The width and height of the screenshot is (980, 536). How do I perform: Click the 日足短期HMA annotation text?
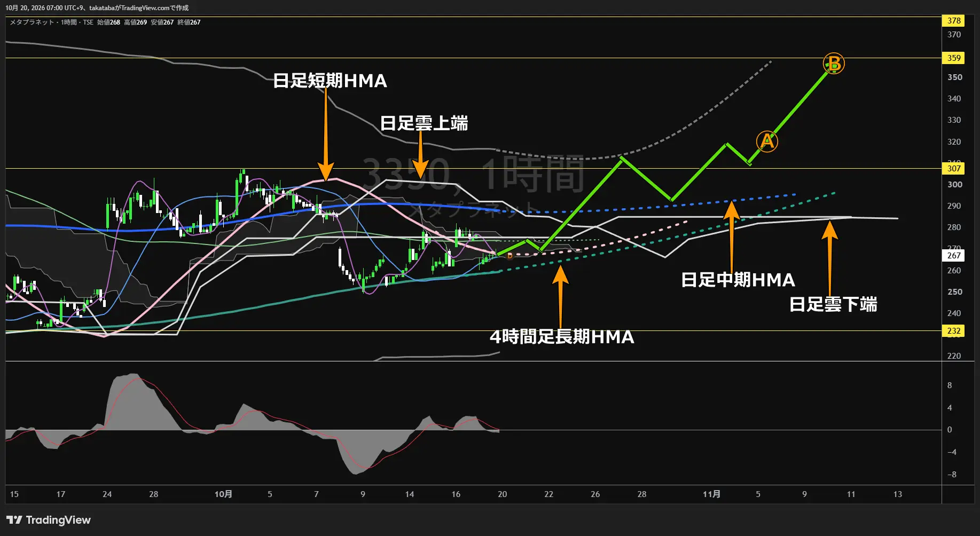tap(330, 81)
